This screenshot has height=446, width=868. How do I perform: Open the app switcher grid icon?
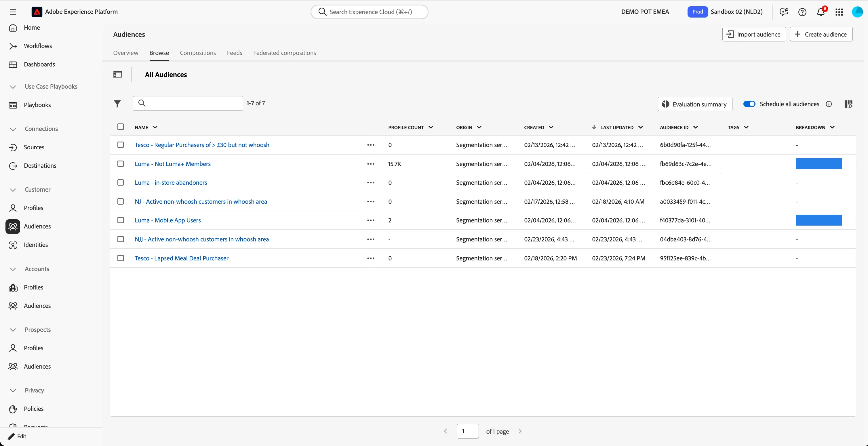click(x=839, y=12)
